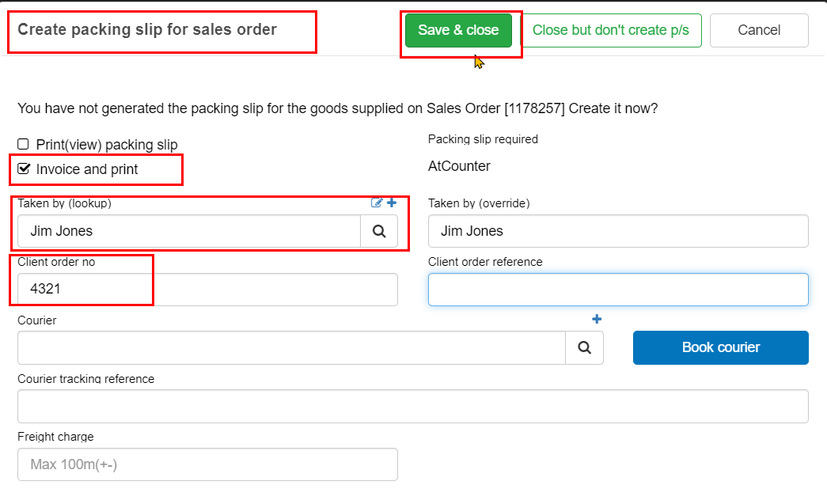
Task: Add a new courier with plus icon
Action: 597,319
